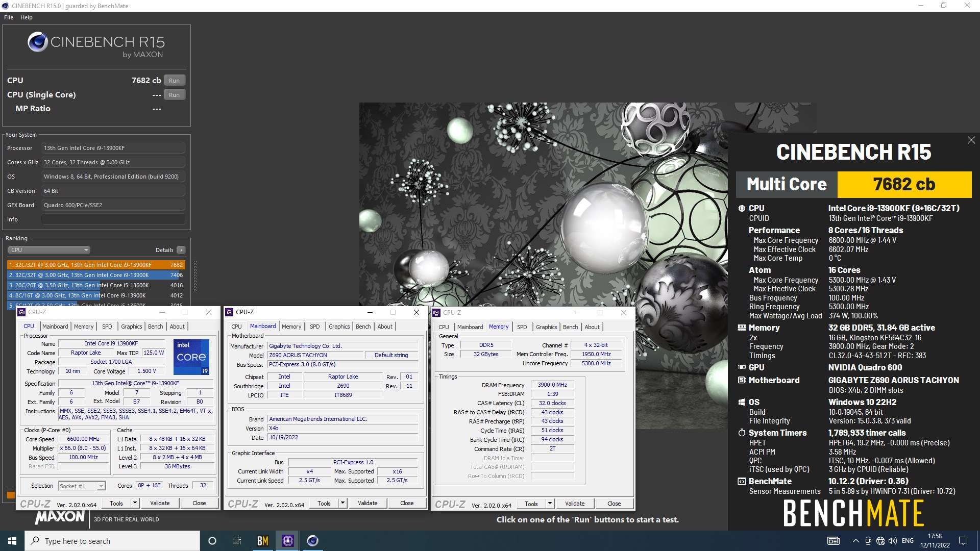Click Tools button in left CPU-Z window

[x=116, y=503]
